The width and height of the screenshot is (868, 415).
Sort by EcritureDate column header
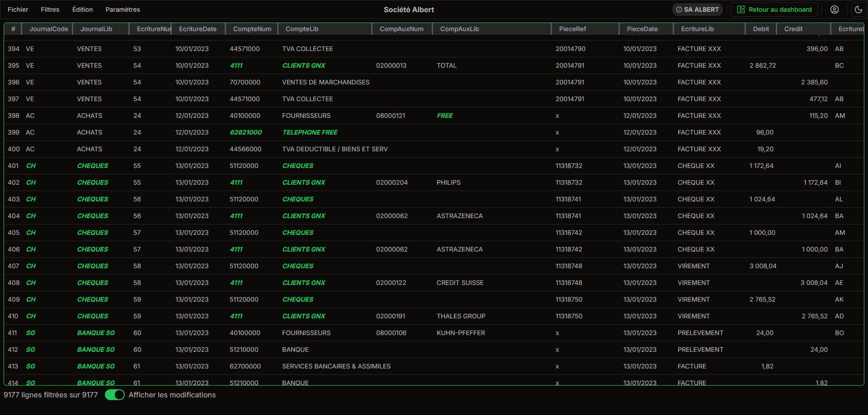coord(198,29)
